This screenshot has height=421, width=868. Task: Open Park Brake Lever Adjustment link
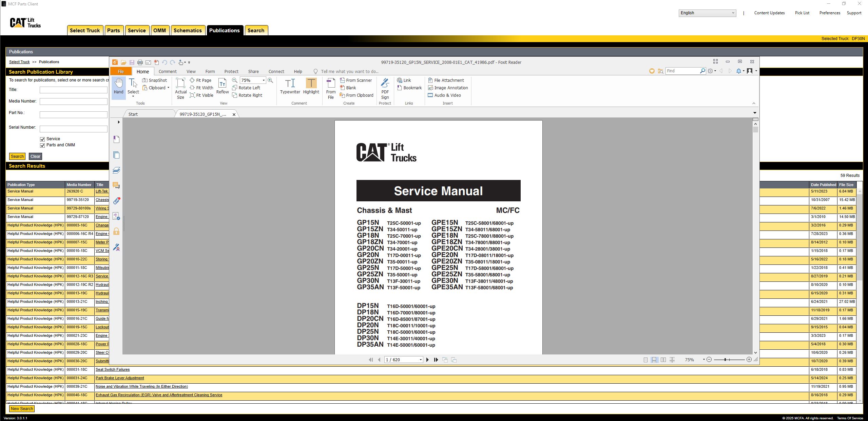point(120,378)
